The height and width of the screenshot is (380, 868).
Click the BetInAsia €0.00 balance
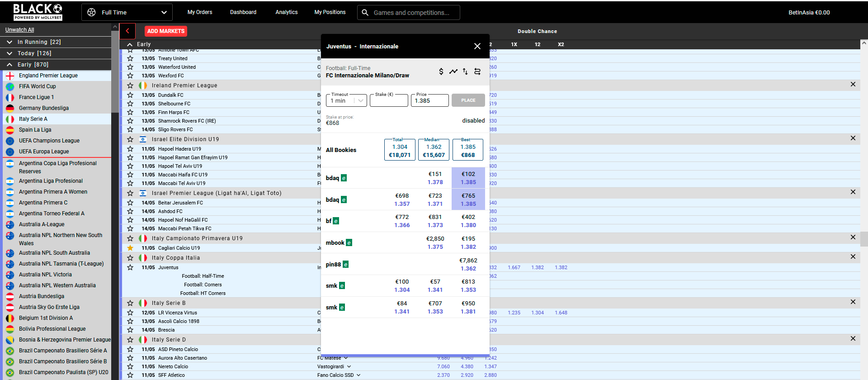(x=809, y=13)
